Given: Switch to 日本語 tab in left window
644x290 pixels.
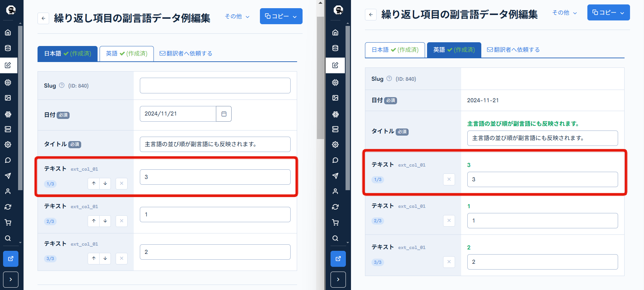Looking at the screenshot, I should pos(68,54).
